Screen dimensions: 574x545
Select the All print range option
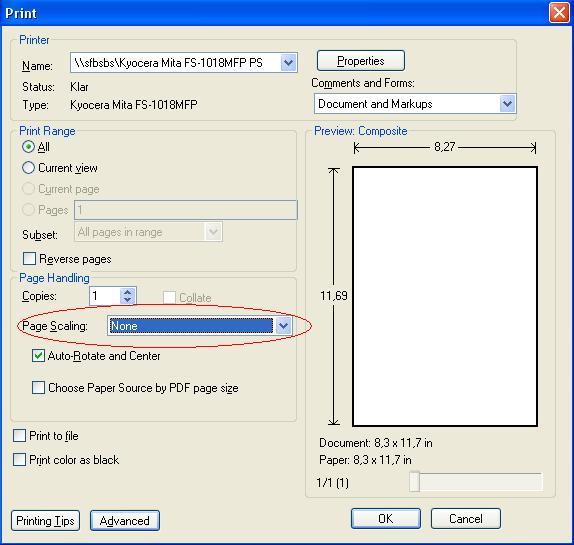pyautogui.click(x=28, y=147)
